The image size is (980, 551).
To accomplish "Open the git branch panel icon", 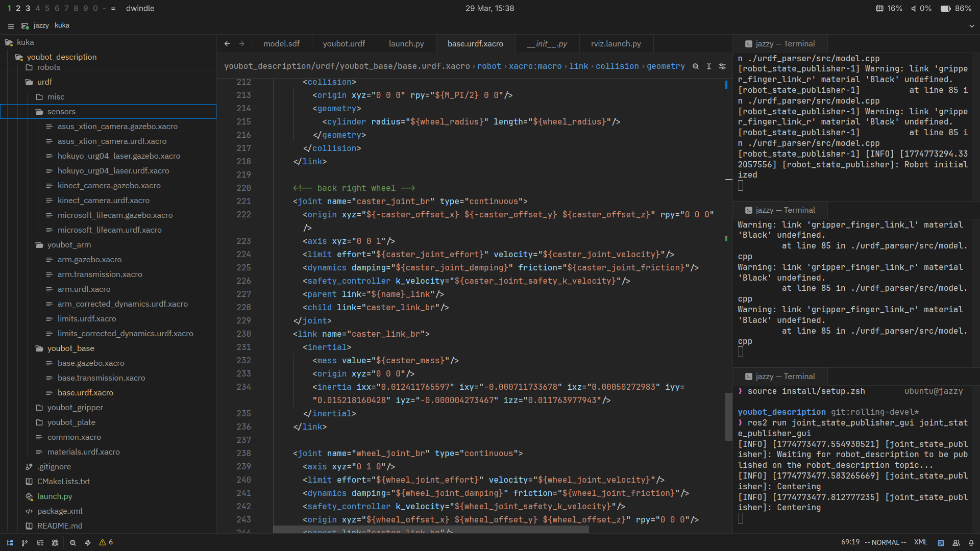I will [x=25, y=543].
